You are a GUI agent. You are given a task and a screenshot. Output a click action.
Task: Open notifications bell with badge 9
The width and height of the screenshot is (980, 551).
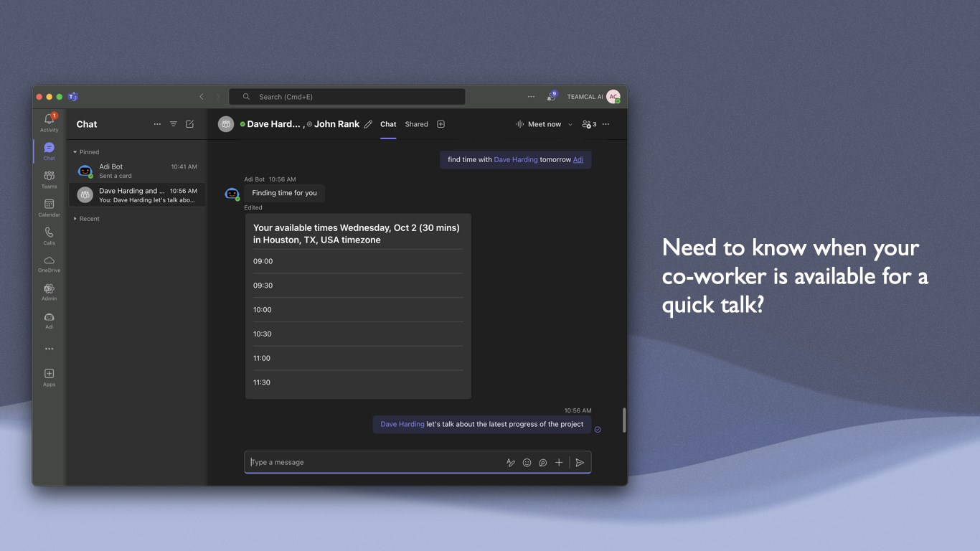(552, 96)
